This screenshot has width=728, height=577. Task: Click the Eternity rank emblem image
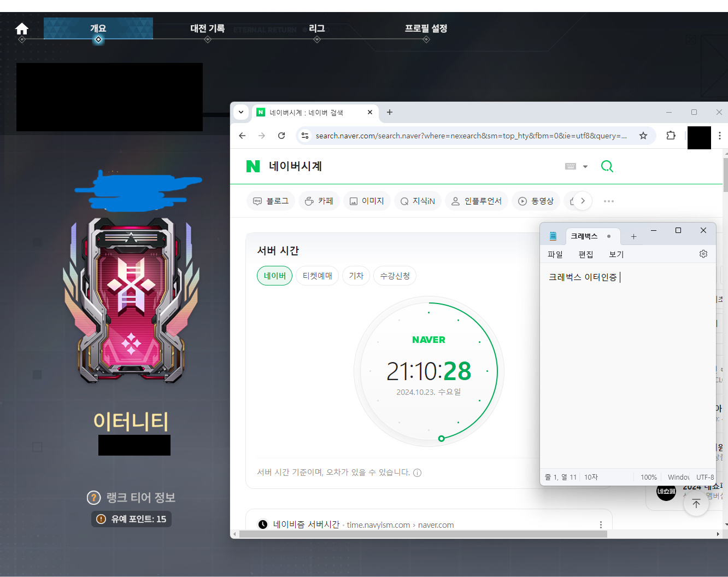[131, 300]
